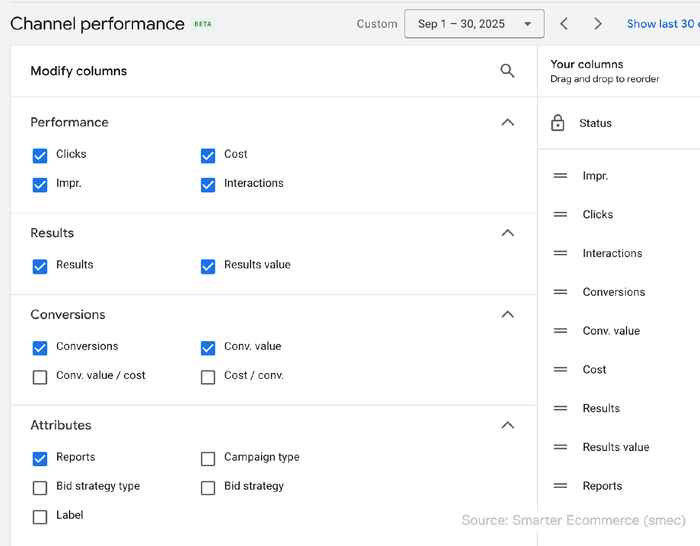The image size is (700, 546).
Task: Grab the drag handle for Impr. column
Action: [x=560, y=176]
